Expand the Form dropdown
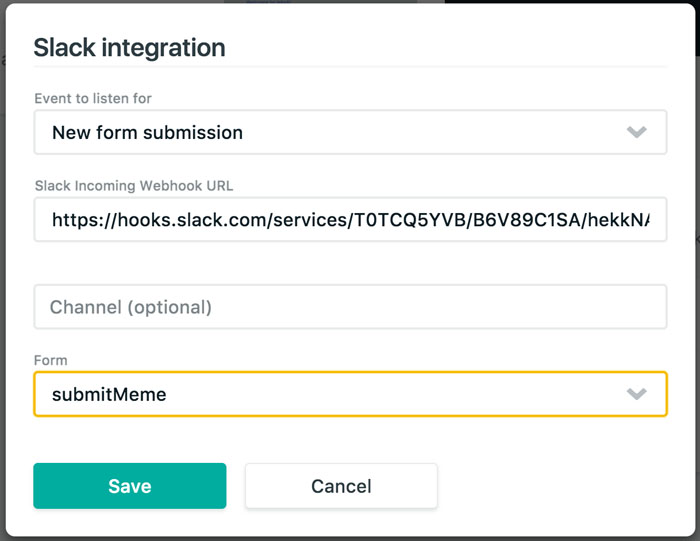The image size is (700, 541). tap(350, 394)
